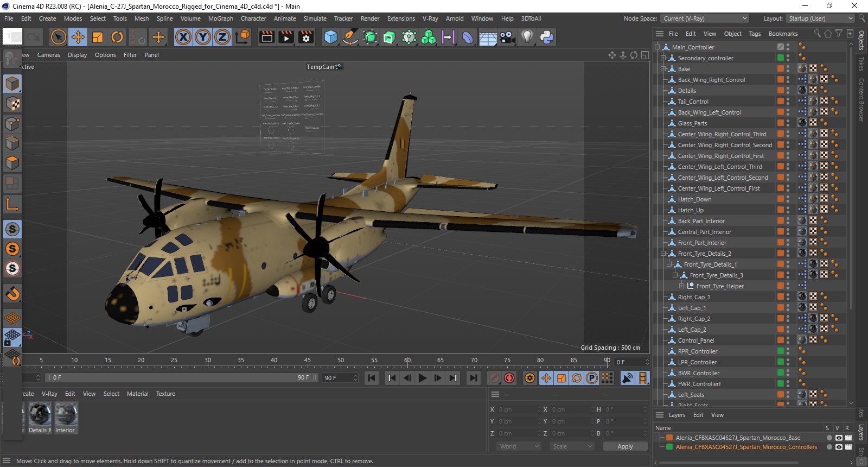Click green layer swatch of RPR_Controller
868x467 pixels.
[x=781, y=351]
